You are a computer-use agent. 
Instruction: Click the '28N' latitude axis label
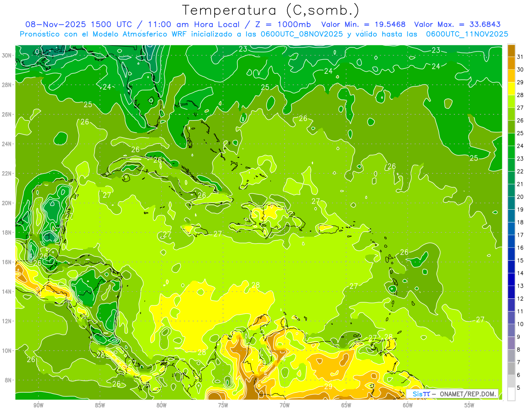tap(7, 85)
